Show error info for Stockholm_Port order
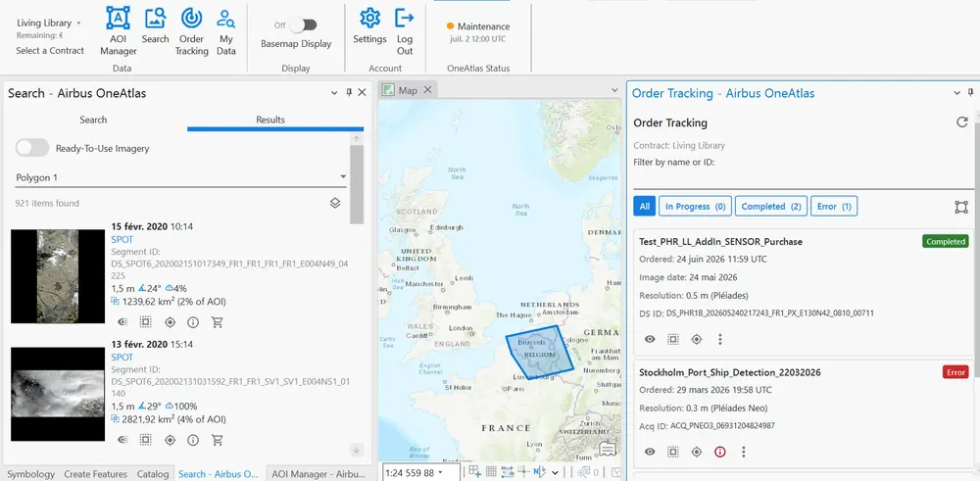 720,452
